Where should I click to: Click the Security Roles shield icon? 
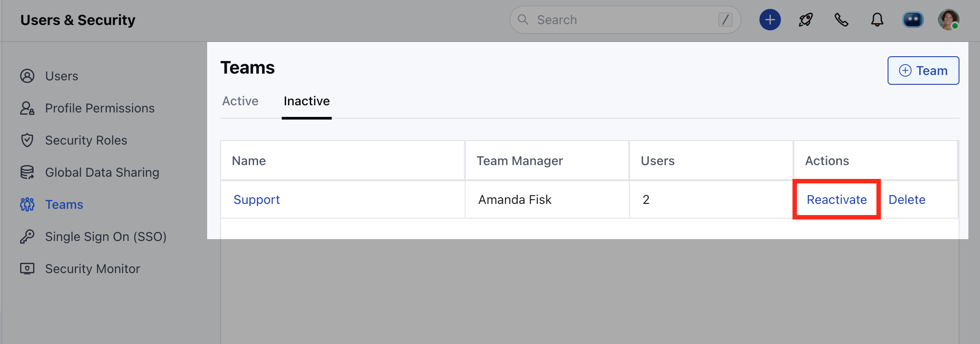point(27,141)
